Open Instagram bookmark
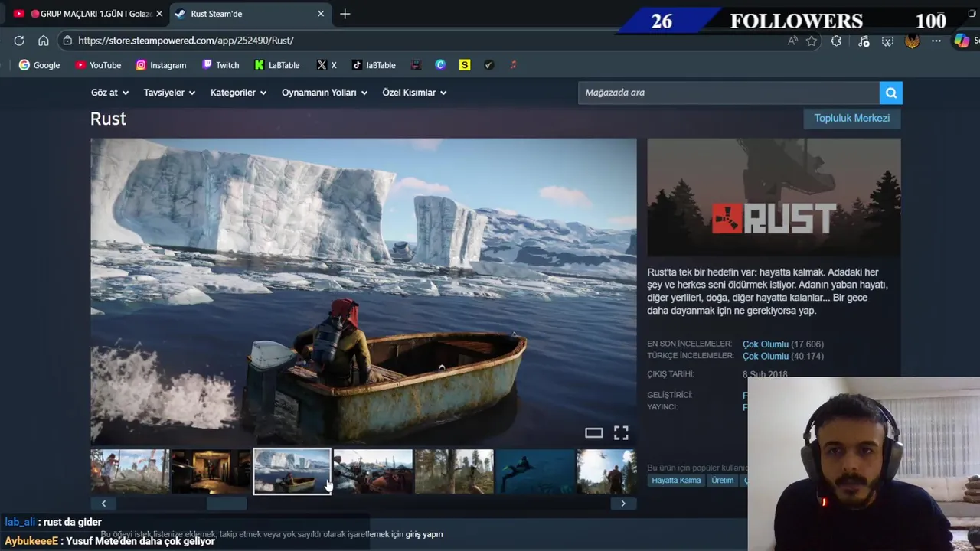980x551 pixels. (x=161, y=65)
